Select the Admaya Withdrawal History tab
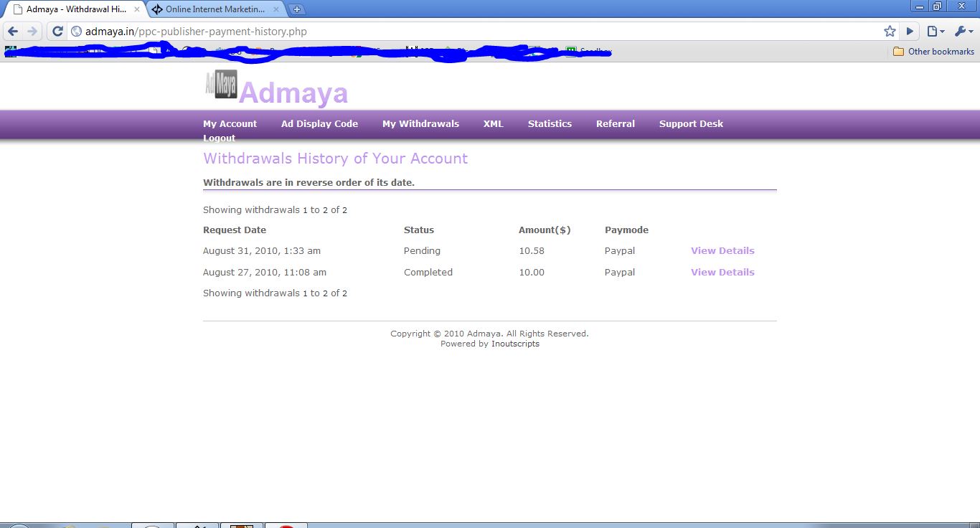 point(75,9)
